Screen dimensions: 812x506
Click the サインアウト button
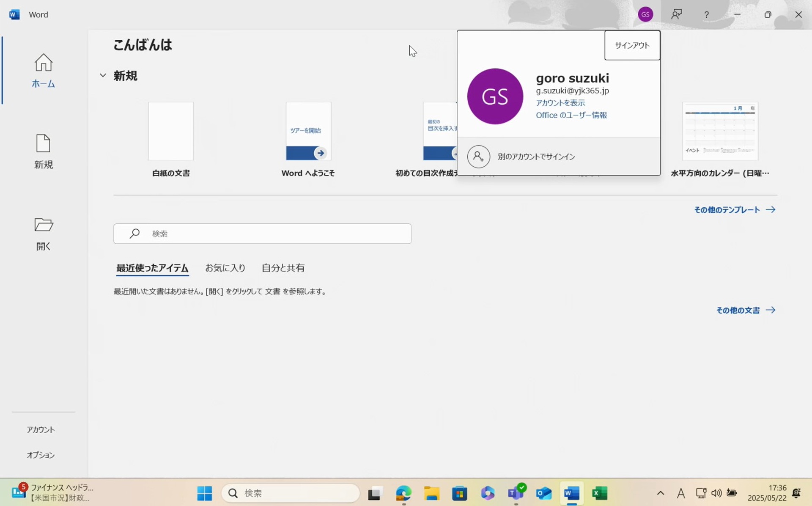[632, 45]
